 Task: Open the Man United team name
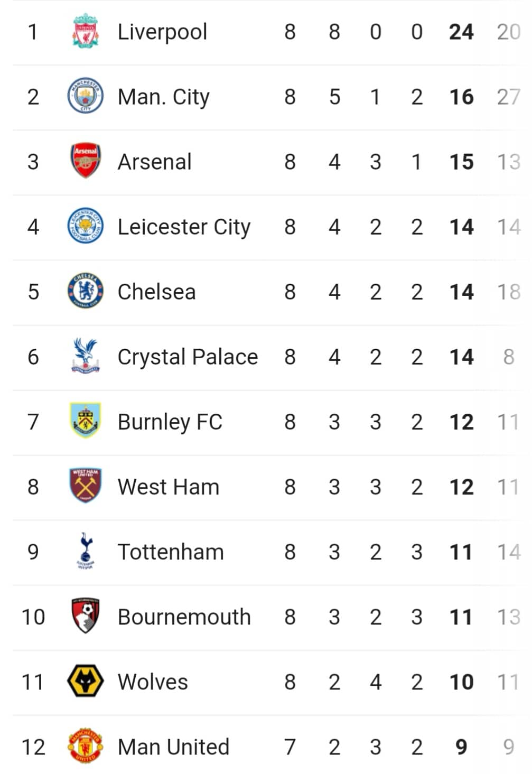coord(173,747)
